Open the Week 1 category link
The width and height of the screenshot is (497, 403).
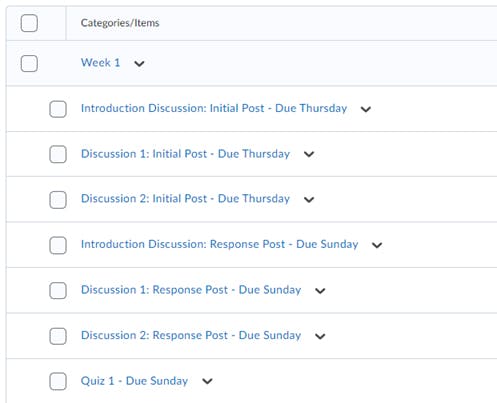click(100, 63)
